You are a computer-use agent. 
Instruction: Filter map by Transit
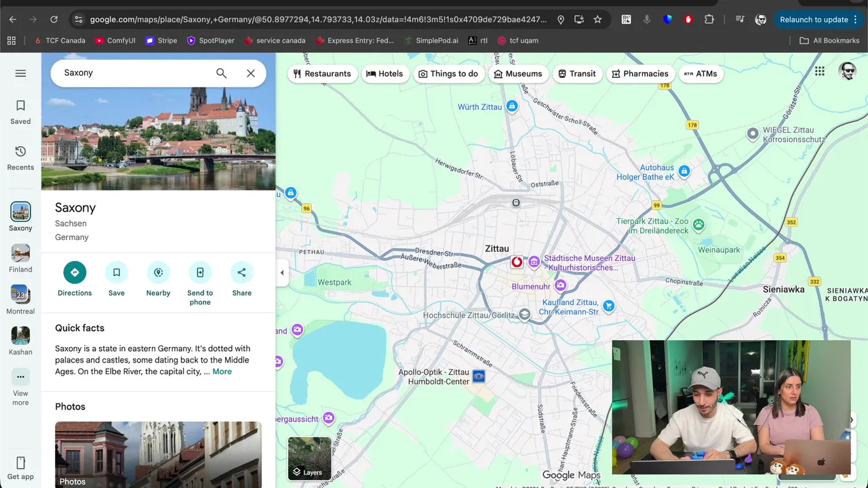577,74
